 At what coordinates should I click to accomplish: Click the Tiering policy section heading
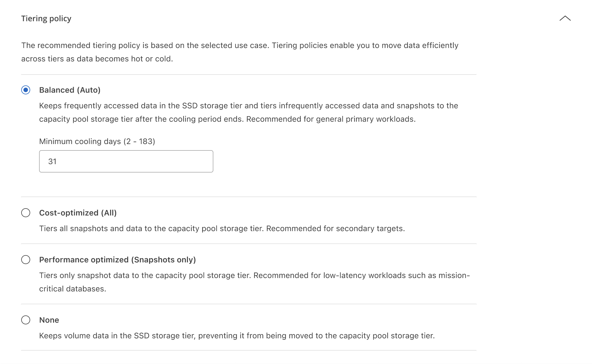[x=46, y=18]
